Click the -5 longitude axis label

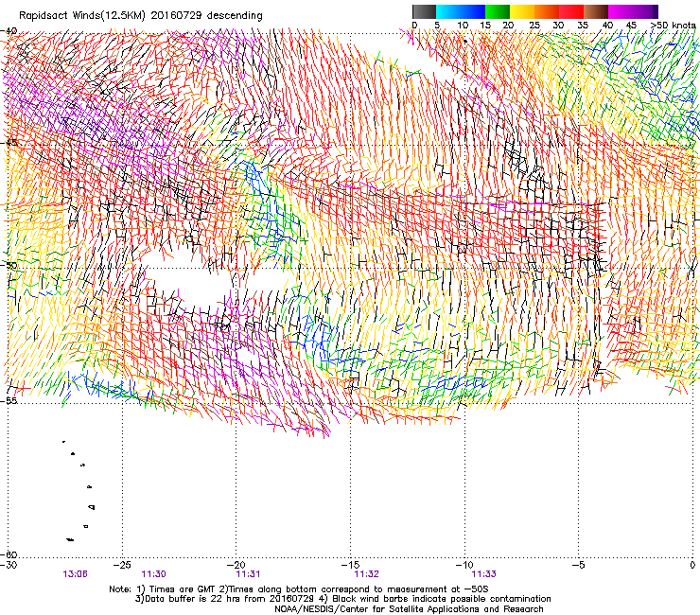pyautogui.click(x=579, y=565)
